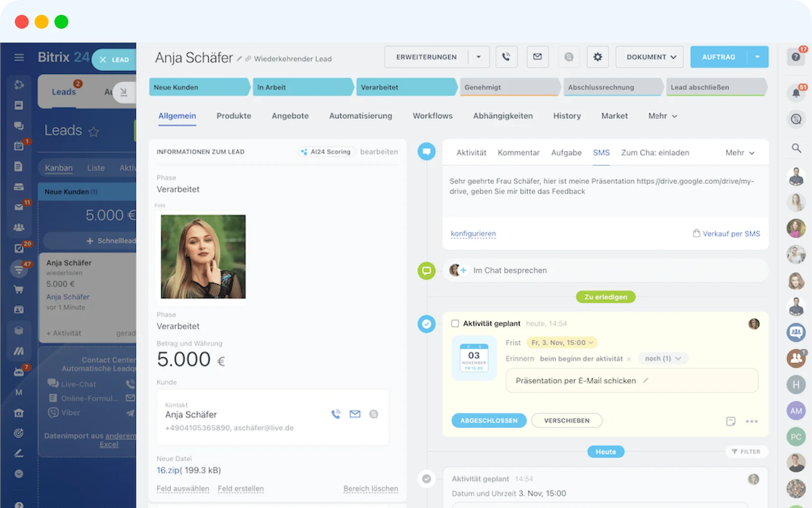Open the Filter button in the timeline
The image size is (812, 508).
[746, 452]
